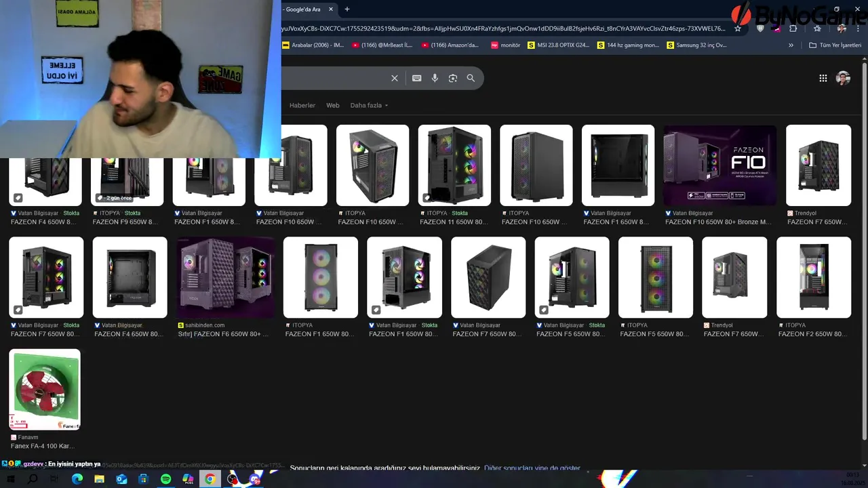Screen dimensions: 868x488
Task: Expand the Daha fazla filter dropdown
Action: pyautogui.click(x=370, y=105)
